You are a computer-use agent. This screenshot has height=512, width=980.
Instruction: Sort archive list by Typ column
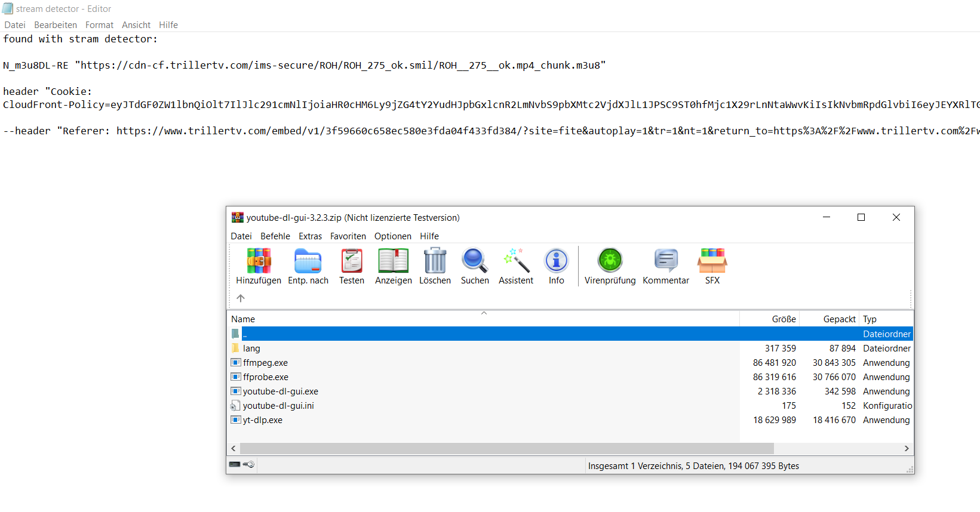click(x=886, y=319)
